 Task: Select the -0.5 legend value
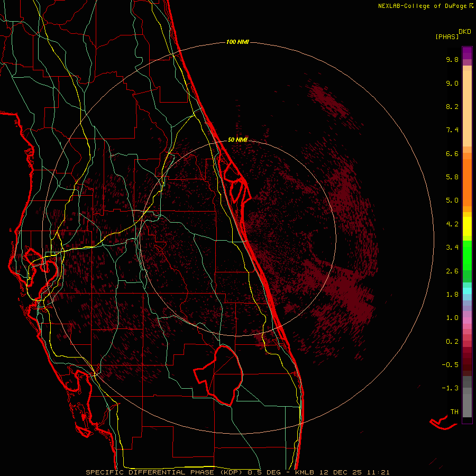tap(450, 365)
